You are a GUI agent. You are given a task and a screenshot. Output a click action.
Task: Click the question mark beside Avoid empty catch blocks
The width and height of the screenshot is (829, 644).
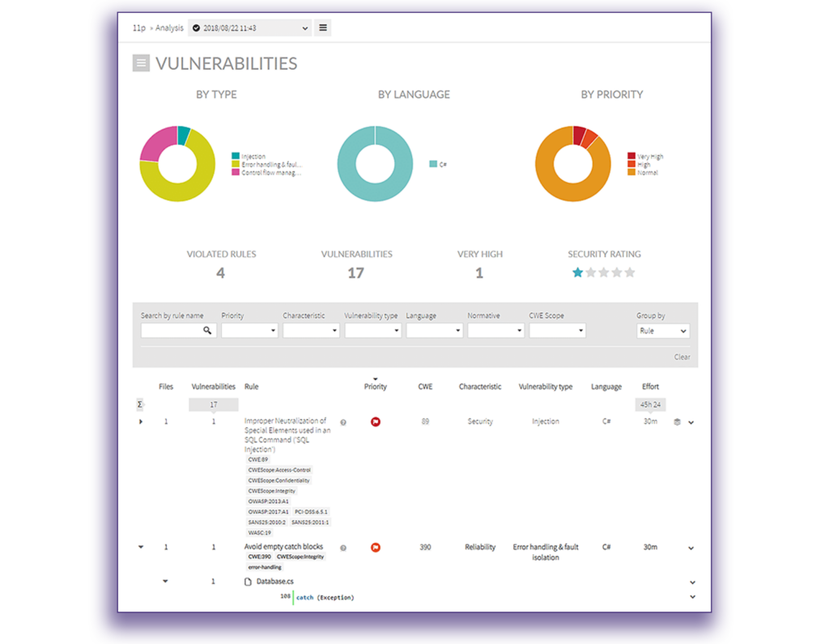click(342, 547)
